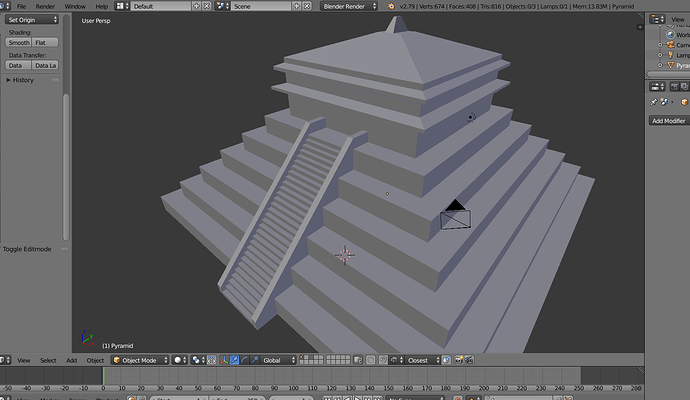Open the pivot point dropdown
The image size is (690, 400).
point(198,360)
